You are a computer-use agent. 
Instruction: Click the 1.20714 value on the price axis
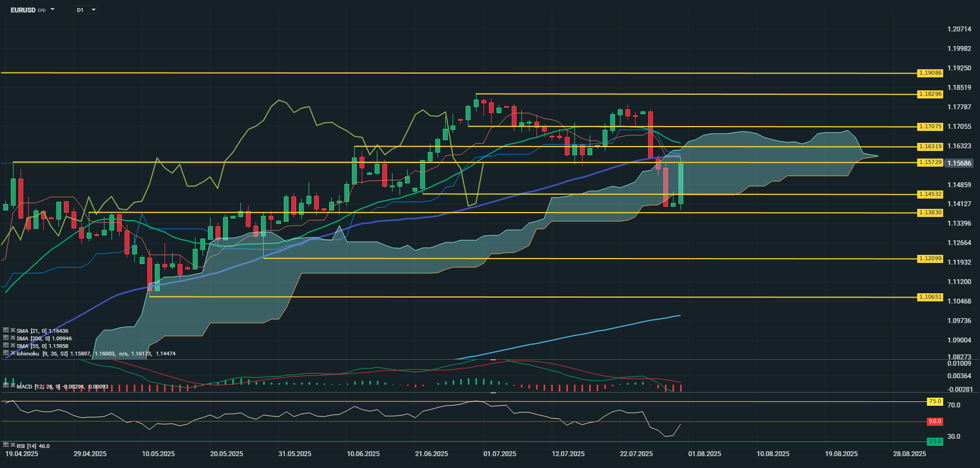click(959, 29)
